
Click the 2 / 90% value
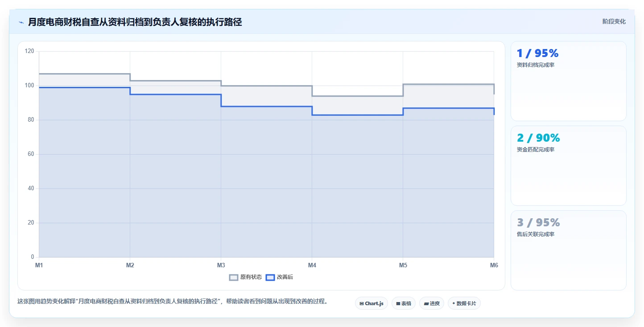pyautogui.click(x=538, y=138)
